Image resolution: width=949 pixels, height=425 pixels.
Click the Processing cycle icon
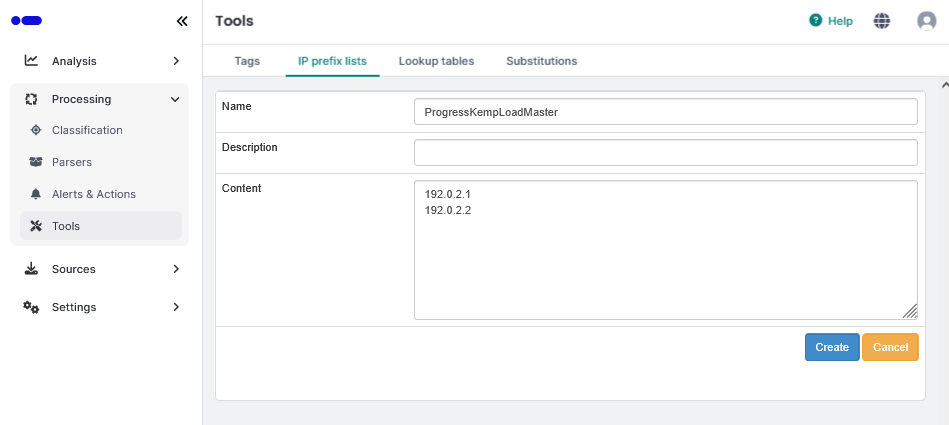tap(31, 99)
